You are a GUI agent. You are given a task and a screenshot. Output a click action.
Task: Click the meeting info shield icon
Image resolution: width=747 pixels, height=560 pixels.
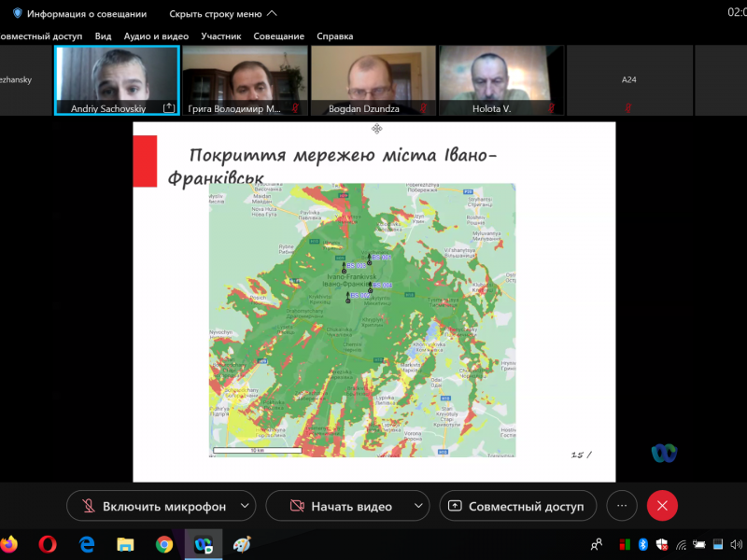17,14
